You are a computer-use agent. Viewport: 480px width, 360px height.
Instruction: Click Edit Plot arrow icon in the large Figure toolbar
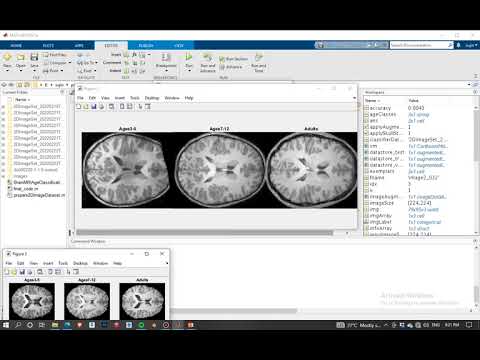tap(140, 107)
